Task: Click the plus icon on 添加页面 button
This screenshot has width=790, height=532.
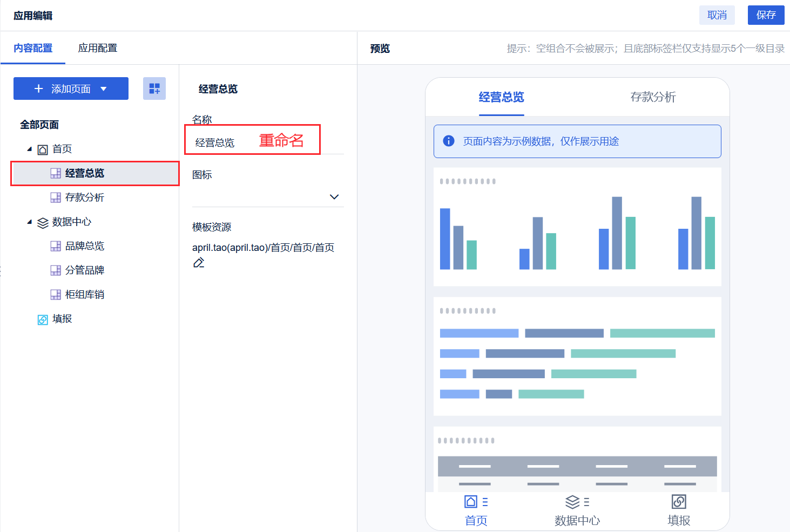Action: [38, 88]
